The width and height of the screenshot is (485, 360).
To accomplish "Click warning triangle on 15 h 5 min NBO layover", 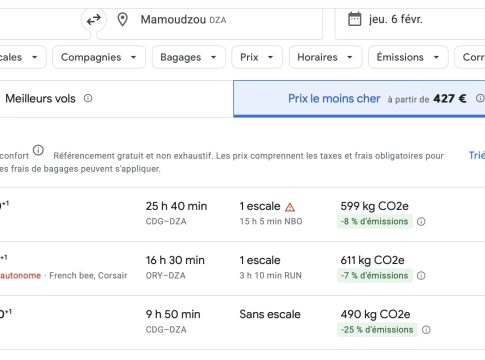I will 290,207.
